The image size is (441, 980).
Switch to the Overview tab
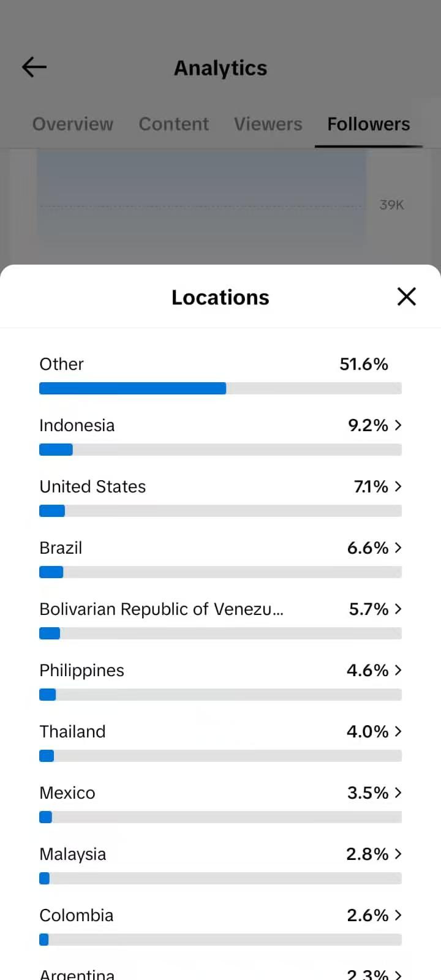pos(73,124)
